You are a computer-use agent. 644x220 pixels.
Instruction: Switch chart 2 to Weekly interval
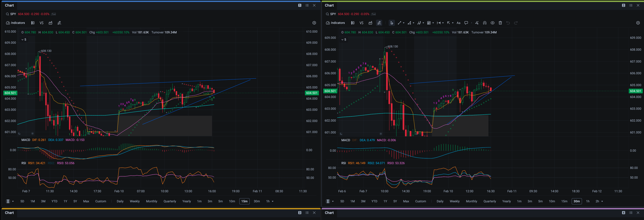[455, 201]
